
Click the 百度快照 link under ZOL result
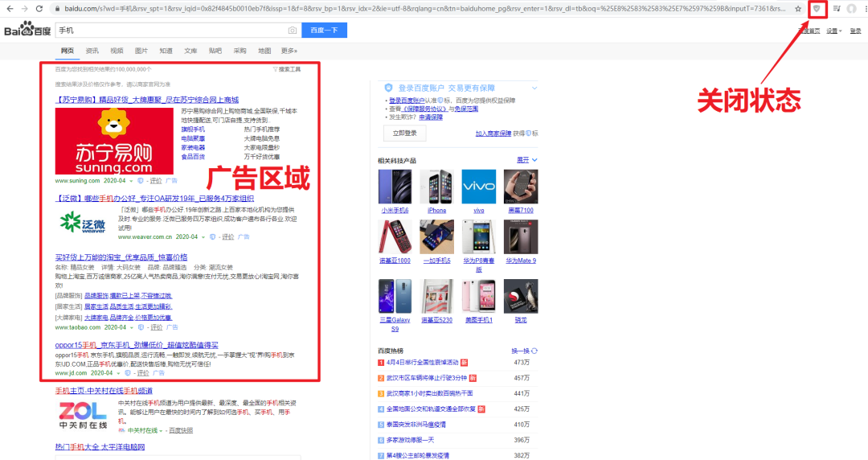pos(181,430)
